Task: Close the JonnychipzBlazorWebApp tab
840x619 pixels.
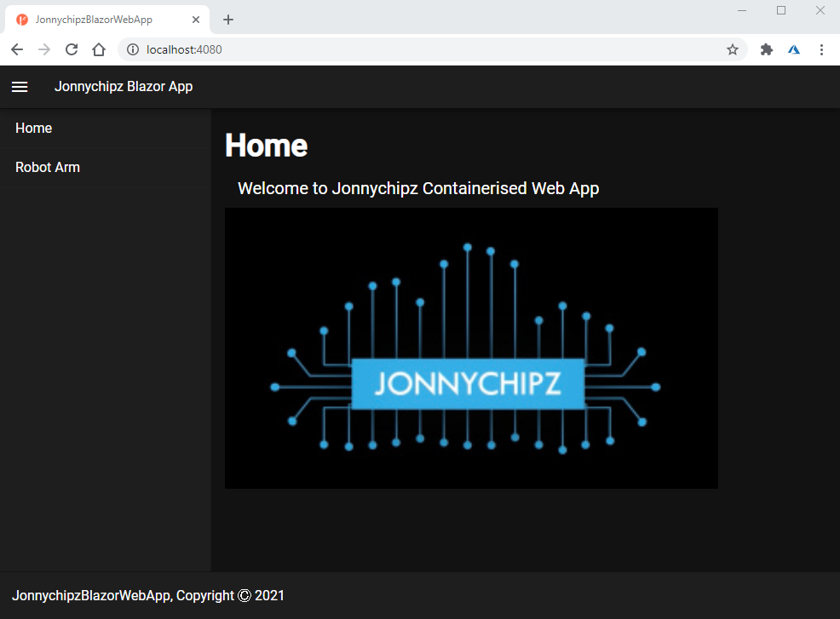Action: click(x=197, y=20)
